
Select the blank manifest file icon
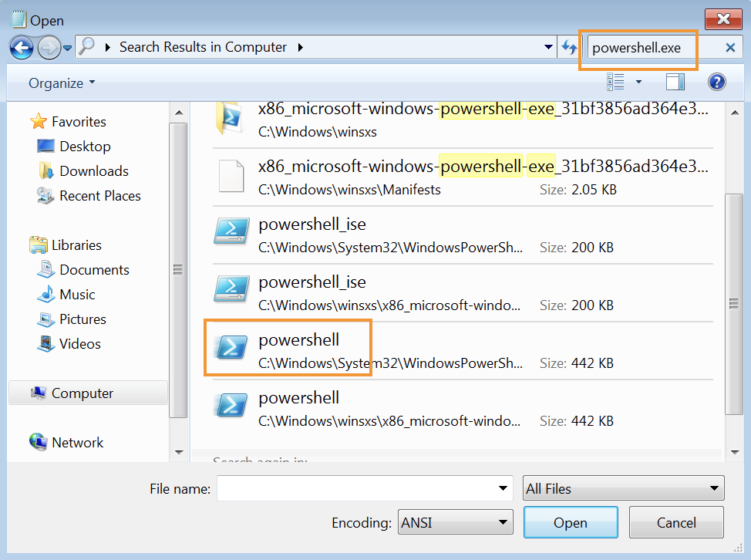(231, 176)
